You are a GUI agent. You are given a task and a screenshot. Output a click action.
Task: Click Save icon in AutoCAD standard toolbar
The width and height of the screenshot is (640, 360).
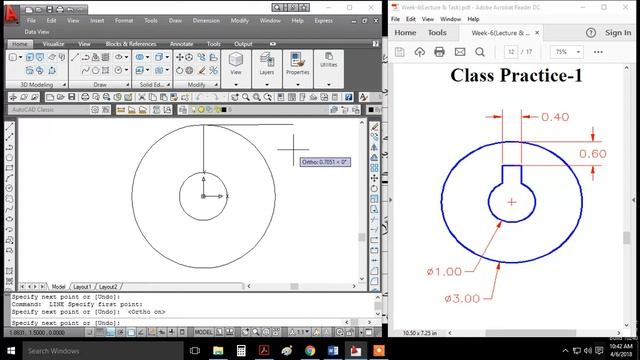pos(72,97)
